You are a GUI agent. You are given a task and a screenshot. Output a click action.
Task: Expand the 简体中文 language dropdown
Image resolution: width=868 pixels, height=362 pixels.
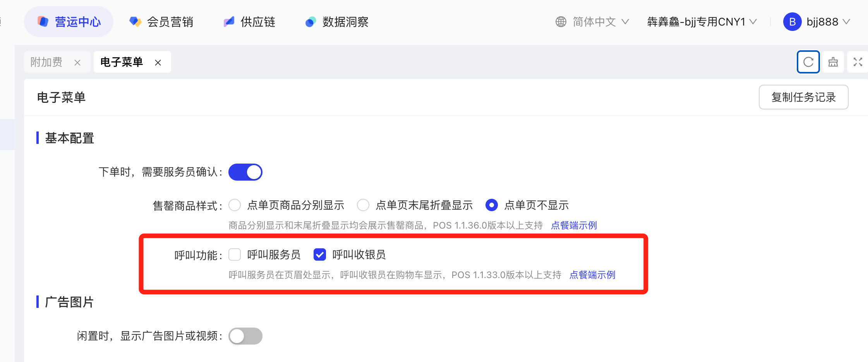[x=600, y=22]
